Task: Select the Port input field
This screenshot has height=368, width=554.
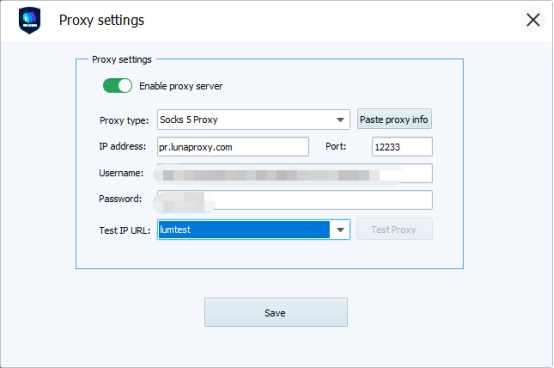Action: (402, 147)
